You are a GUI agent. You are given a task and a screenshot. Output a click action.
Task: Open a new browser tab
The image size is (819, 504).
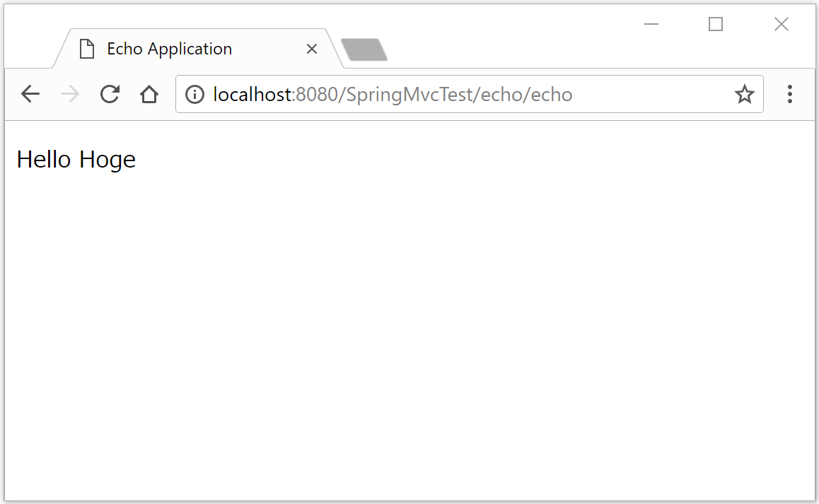(364, 49)
